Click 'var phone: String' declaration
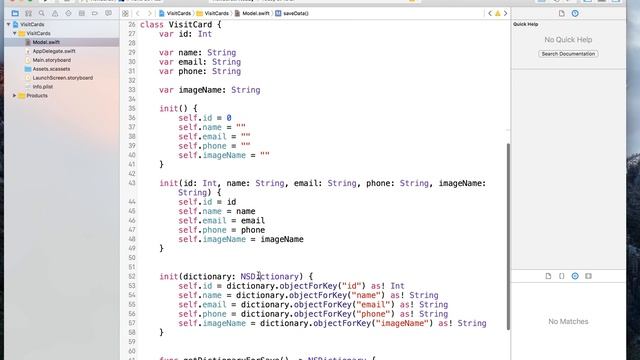This screenshot has height=360, width=640. tap(200, 71)
